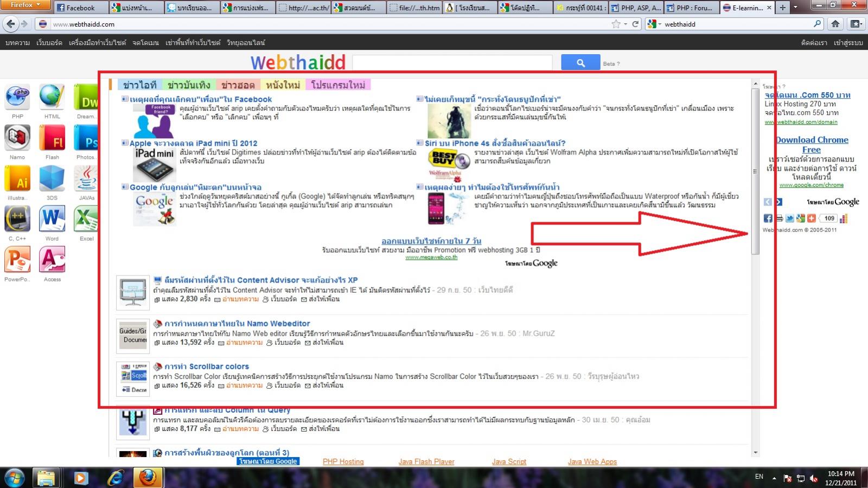Share the page on Facebook
The image size is (868, 488).
pyautogui.click(x=768, y=218)
